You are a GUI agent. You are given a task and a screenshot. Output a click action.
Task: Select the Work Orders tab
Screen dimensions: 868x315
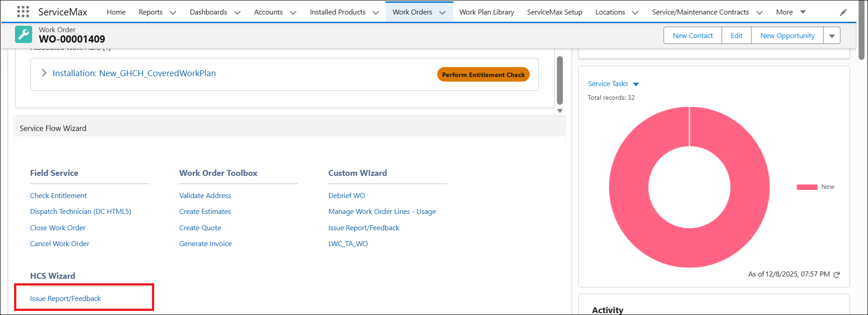[x=412, y=12]
